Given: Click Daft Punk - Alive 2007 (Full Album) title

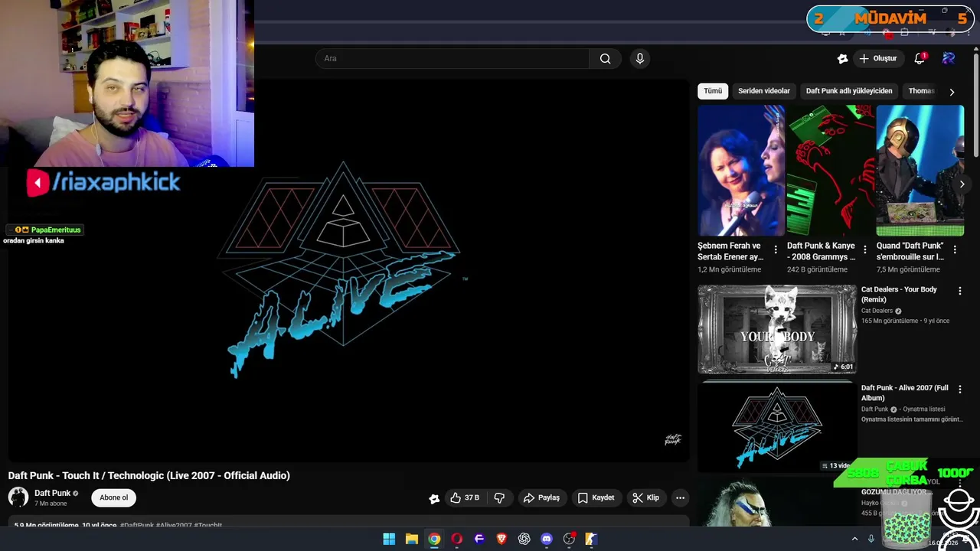Looking at the screenshot, I should 905,393.
